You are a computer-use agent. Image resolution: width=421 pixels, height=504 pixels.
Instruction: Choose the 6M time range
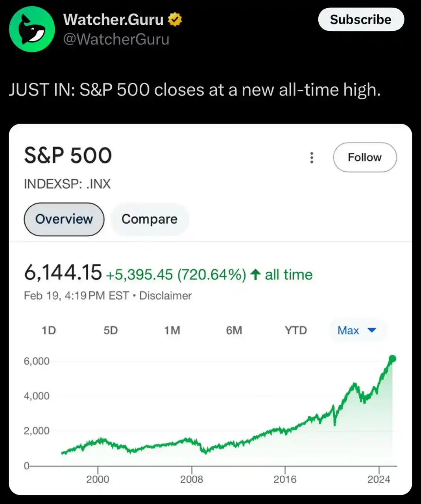tap(234, 330)
